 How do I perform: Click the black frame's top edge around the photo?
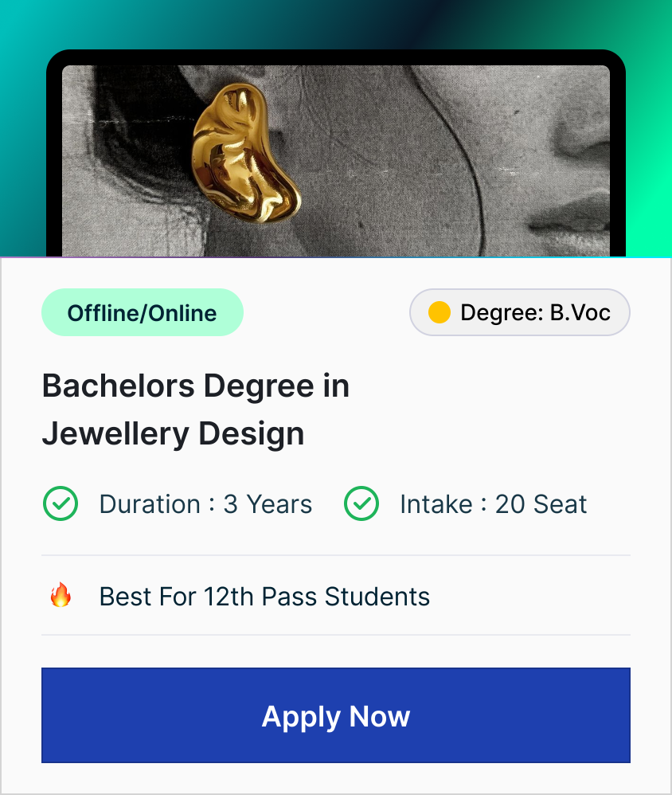coord(334,57)
